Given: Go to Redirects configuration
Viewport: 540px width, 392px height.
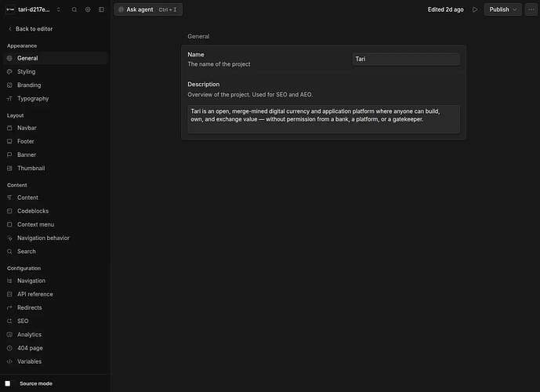Looking at the screenshot, I should tap(55, 307).
